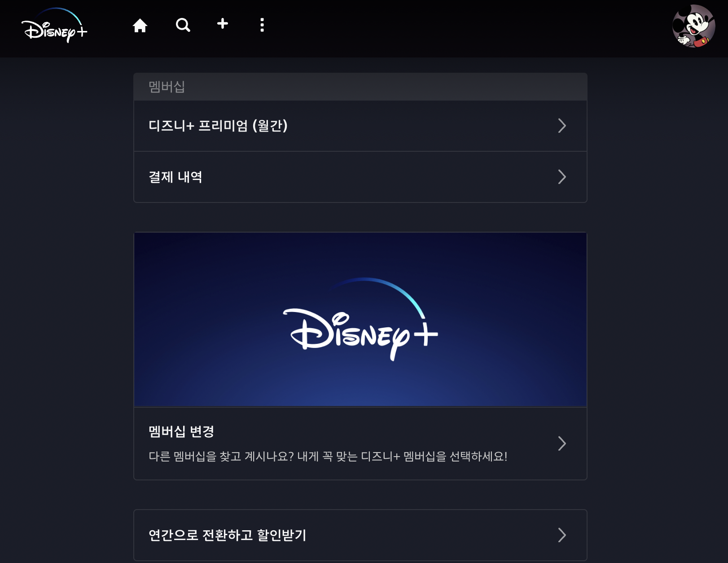Image resolution: width=728 pixels, height=563 pixels.
Task: Open watchlist via plus icon
Action: [223, 24]
